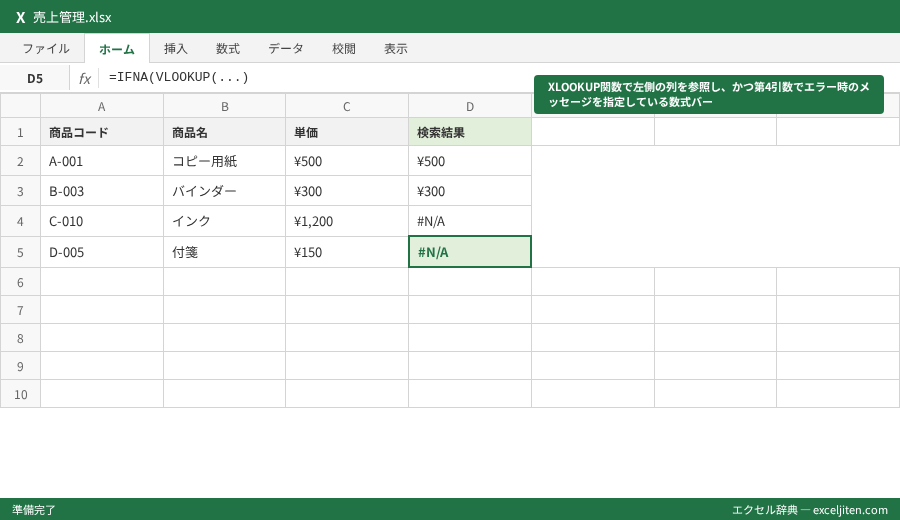Click the 売上管理.xlsx file title
This screenshot has width=900, height=520.
pyautogui.click(x=72, y=17)
